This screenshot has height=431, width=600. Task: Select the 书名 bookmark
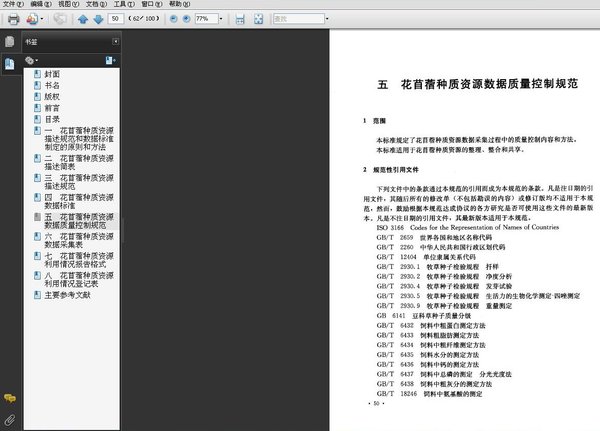pos(52,85)
